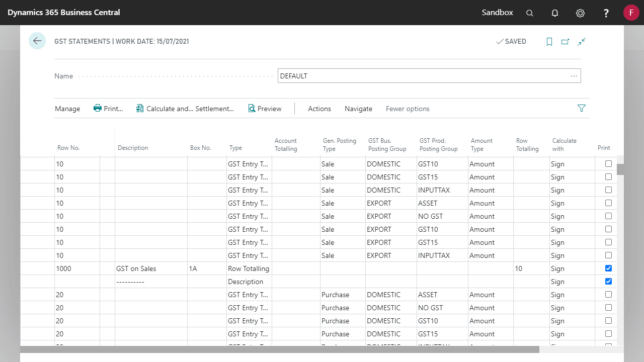
Task: Select GST10 cell in Purchase DOMESTIC row
Action: click(x=442, y=321)
